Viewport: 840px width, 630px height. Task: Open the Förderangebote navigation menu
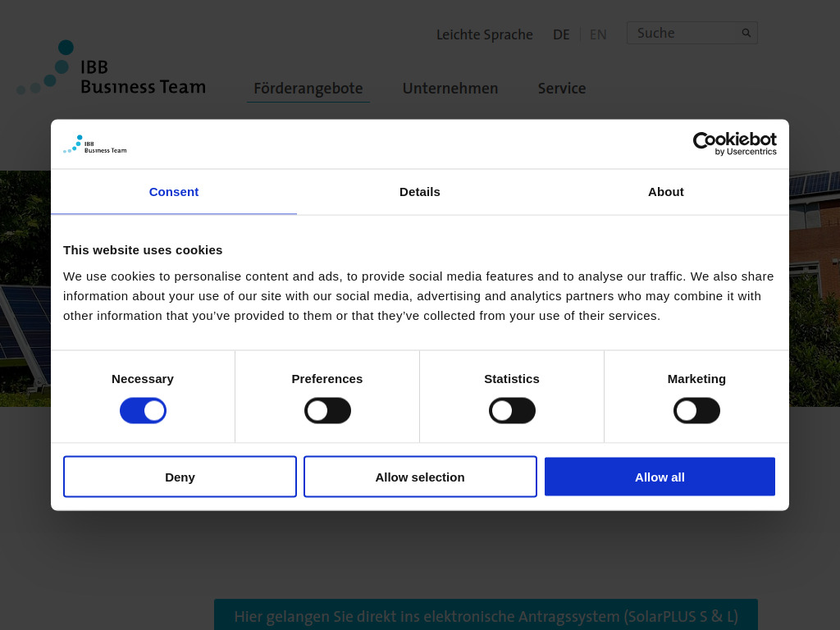point(308,89)
